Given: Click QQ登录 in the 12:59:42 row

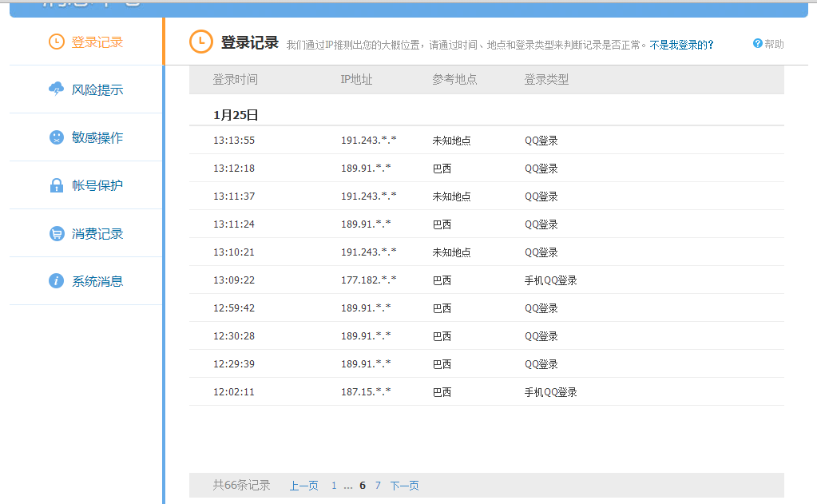Looking at the screenshot, I should tap(541, 308).
